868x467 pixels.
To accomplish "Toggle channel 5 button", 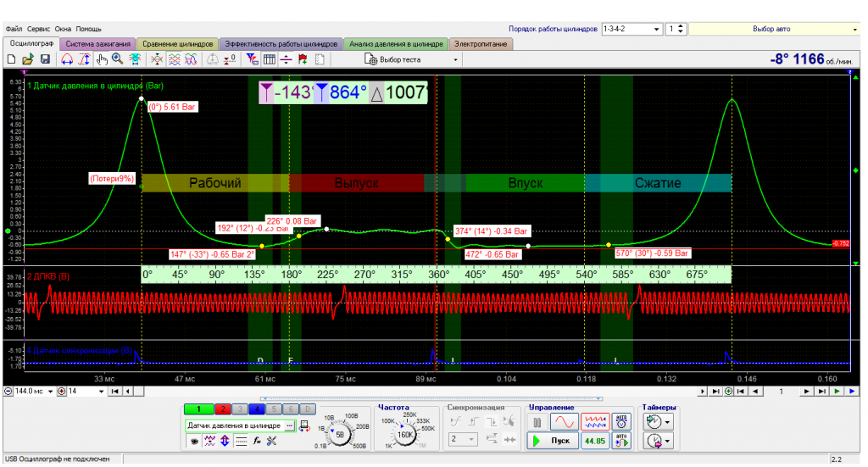I will click(274, 409).
